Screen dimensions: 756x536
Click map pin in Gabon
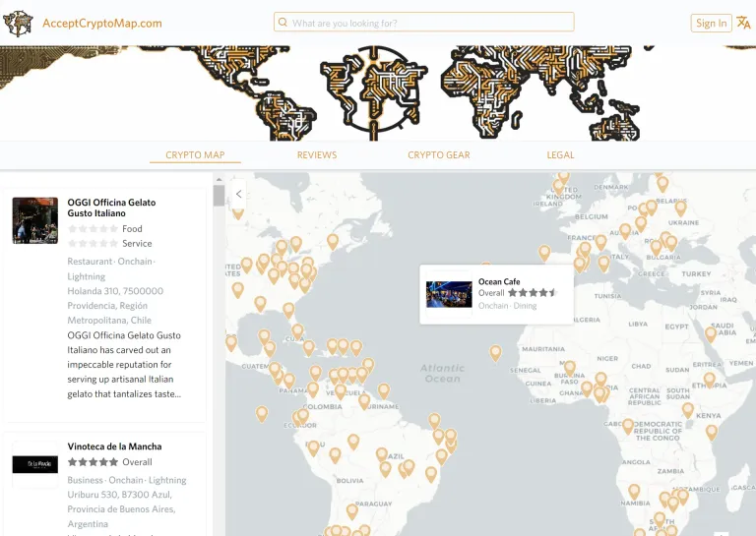(628, 426)
